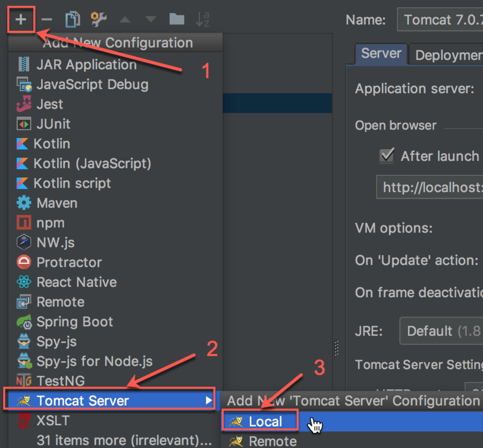Choose Spring Boot configuration type

(x=116, y=322)
